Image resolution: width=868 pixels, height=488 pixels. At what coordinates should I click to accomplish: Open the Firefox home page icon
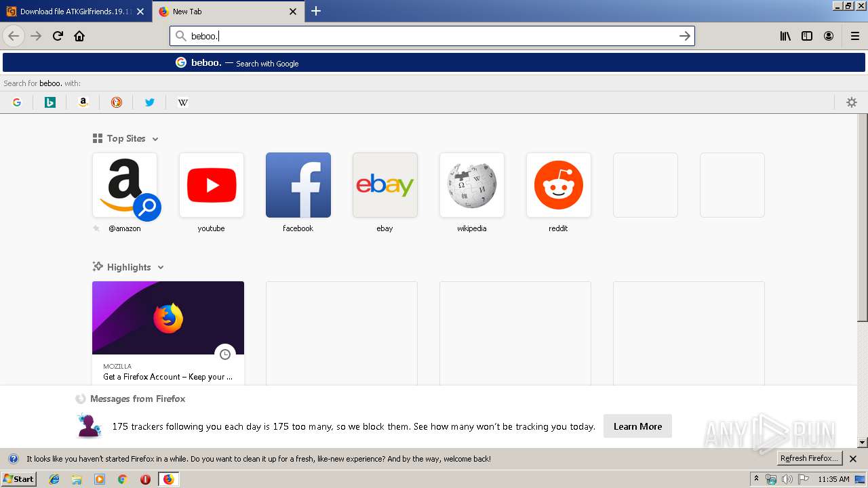coord(79,36)
